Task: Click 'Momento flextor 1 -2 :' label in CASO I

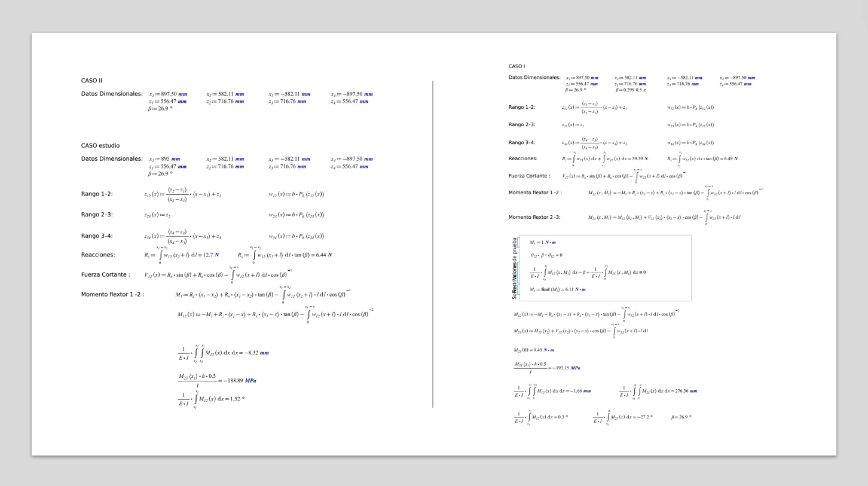Action: [535, 192]
